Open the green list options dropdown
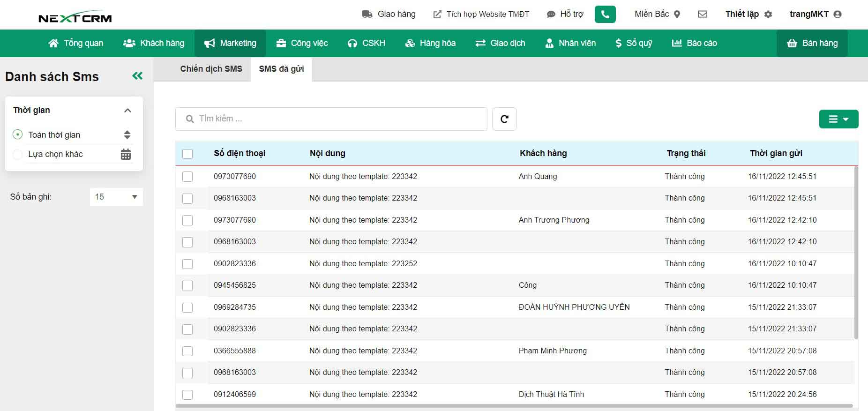Screen dimensions: 868x411 click(x=838, y=119)
